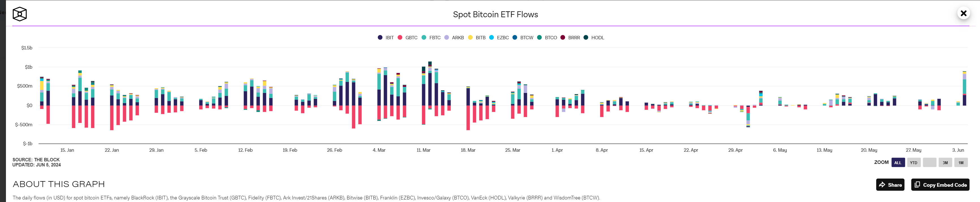Set chart zoom to ALL
980x202 pixels.
point(897,162)
